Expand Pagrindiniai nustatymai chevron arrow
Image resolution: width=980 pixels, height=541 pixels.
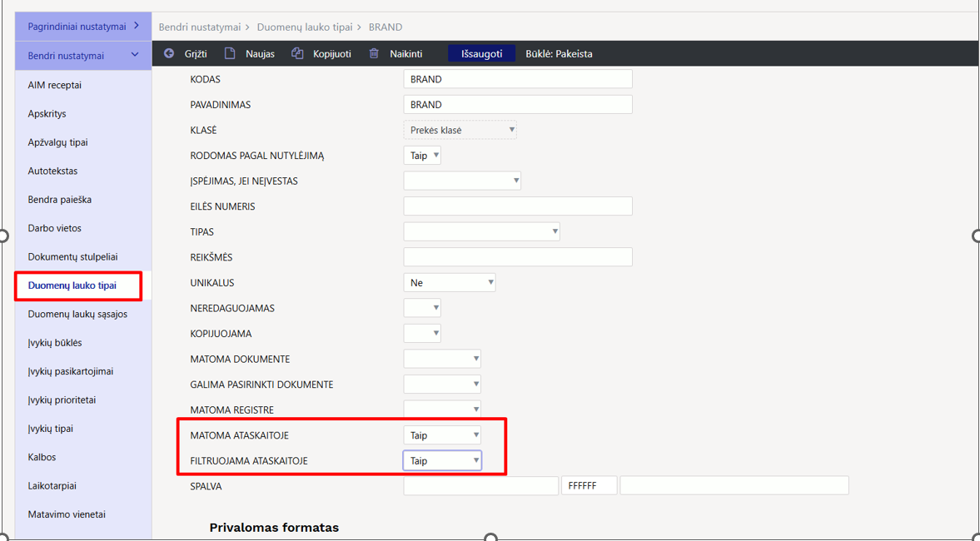137,27
